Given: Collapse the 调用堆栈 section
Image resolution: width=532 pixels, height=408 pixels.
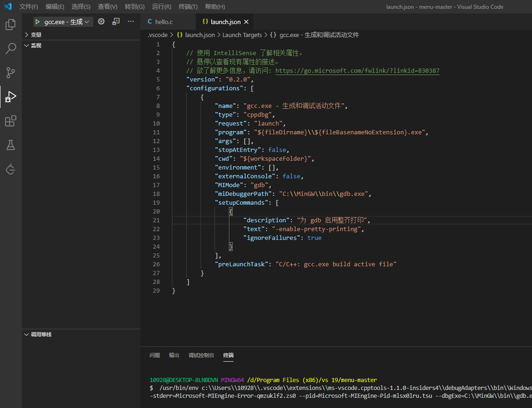Looking at the screenshot, I should point(41,334).
